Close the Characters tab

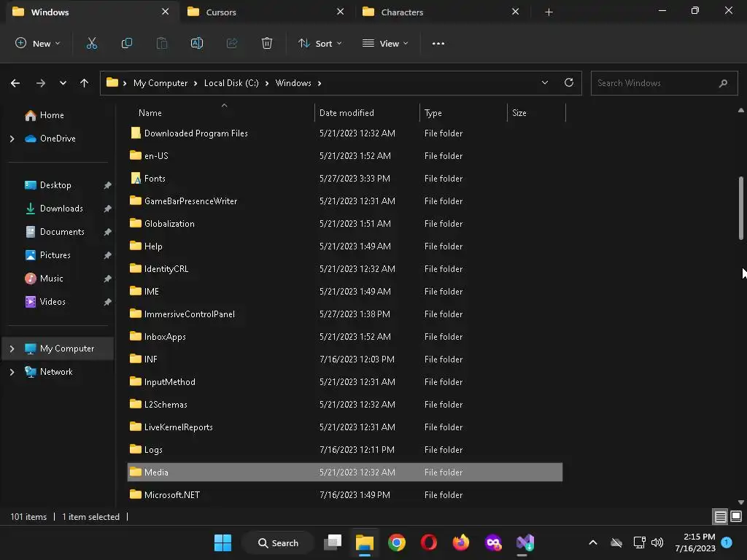click(516, 12)
